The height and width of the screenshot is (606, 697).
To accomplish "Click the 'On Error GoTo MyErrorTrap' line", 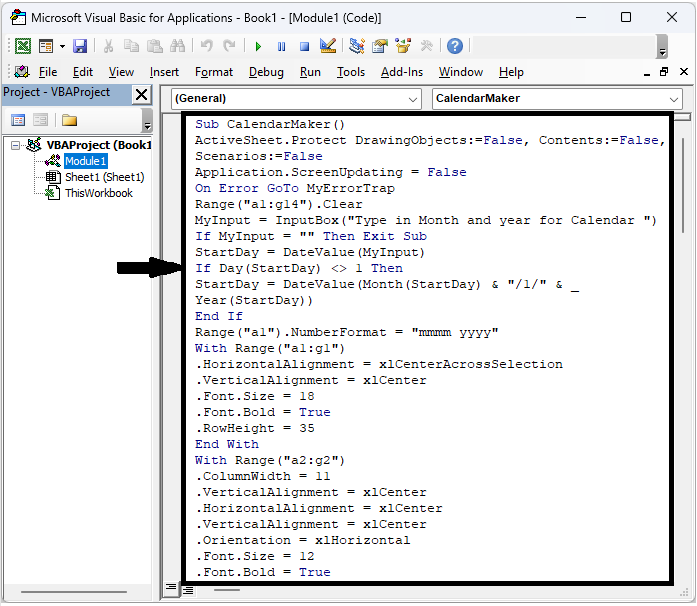I will [294, 188].
